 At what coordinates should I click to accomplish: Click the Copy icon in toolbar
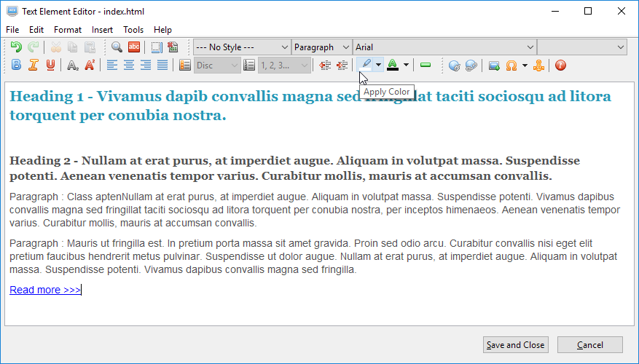coord(73,47)
